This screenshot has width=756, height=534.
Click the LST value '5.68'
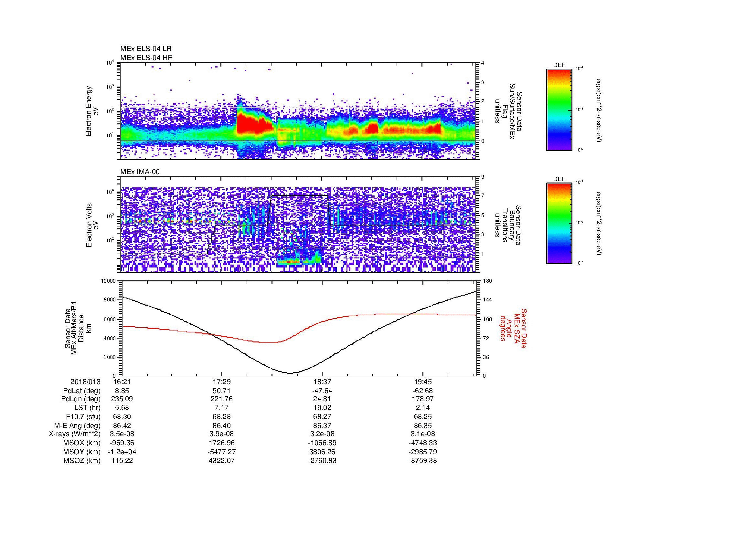click(122, 408)
